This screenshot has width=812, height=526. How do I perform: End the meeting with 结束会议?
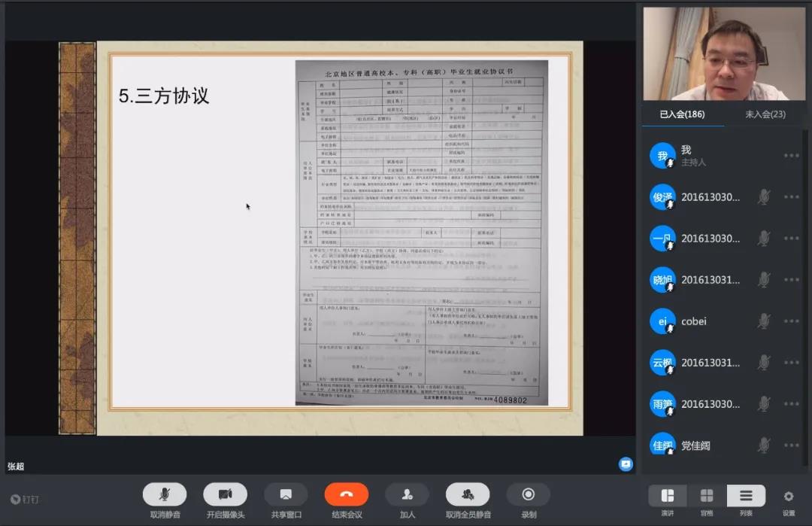click(347, 494)
